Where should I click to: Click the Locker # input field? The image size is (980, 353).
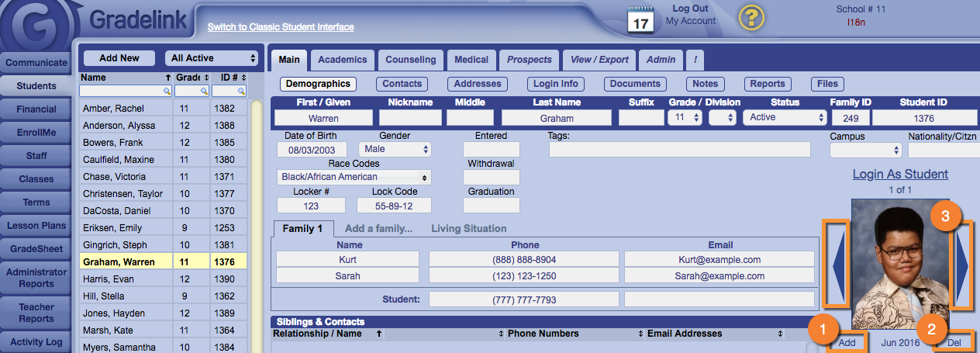point(311,206)
